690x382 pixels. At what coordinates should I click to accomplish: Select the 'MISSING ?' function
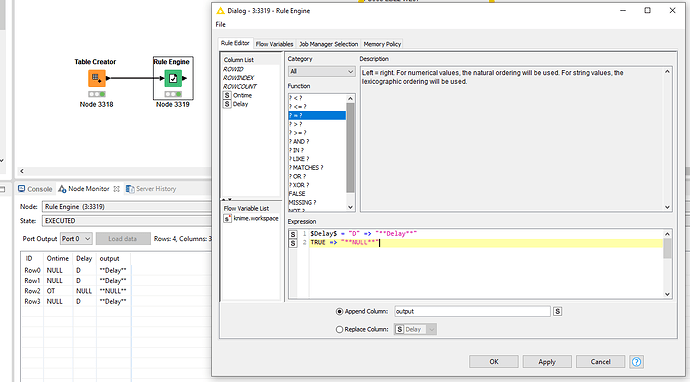pyautogui.click(x=317, y=202)
